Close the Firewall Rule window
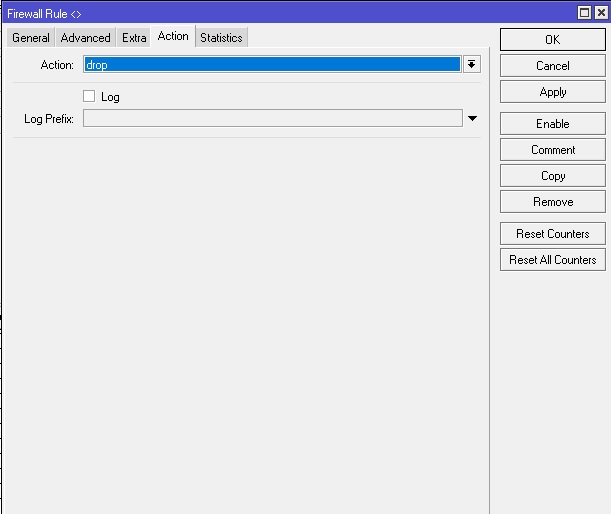The height and width of the screenshot is (514, 611). tap(601, 13)
